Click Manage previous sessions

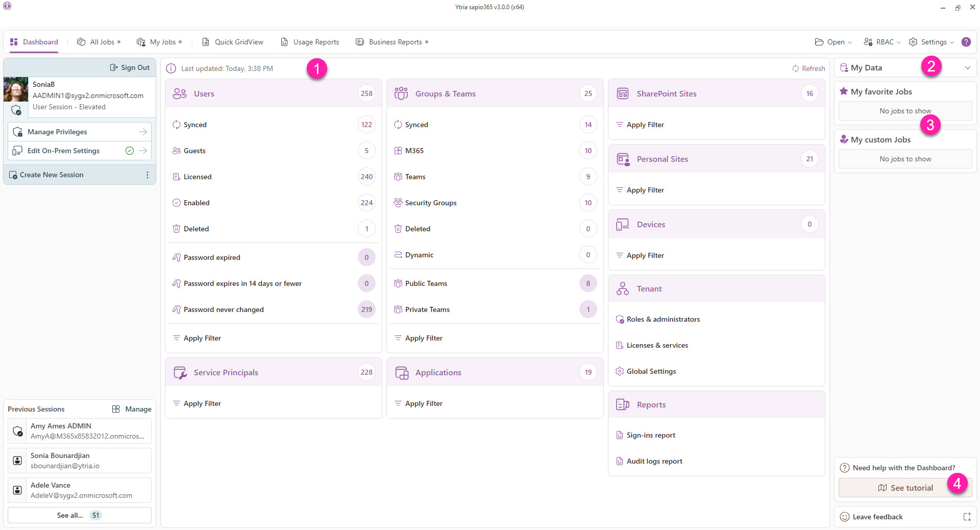(x=132, y=409)
